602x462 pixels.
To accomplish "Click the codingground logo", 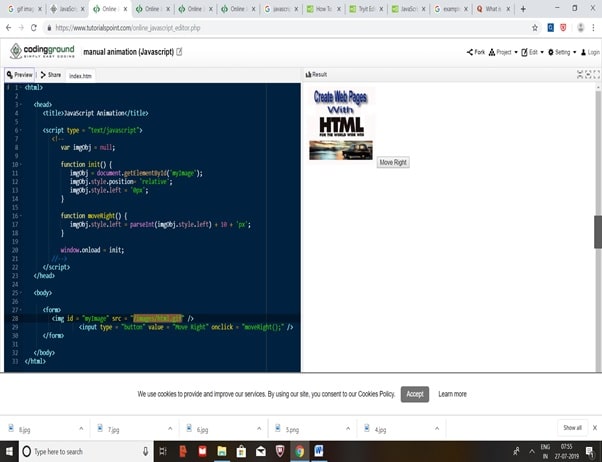I will 42,51.
